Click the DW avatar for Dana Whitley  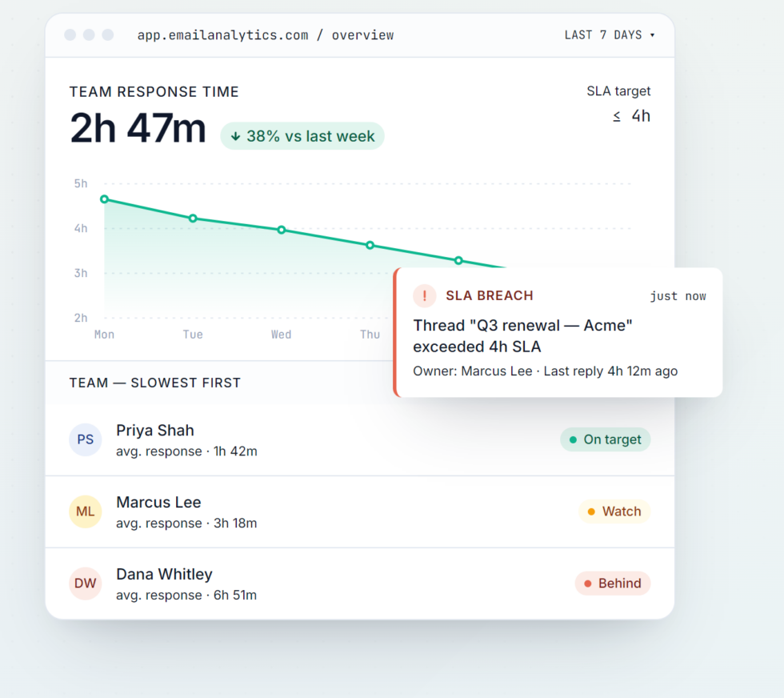pos(85,584)
